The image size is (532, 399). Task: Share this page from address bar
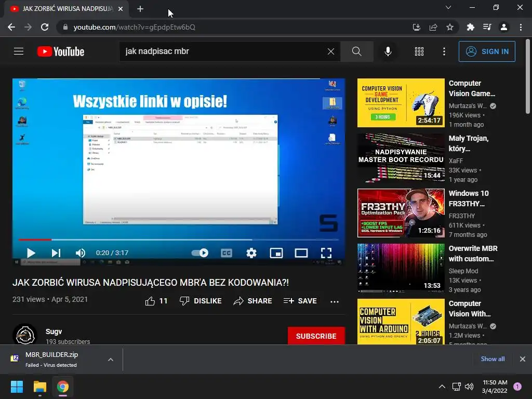(x=433, y=27)
